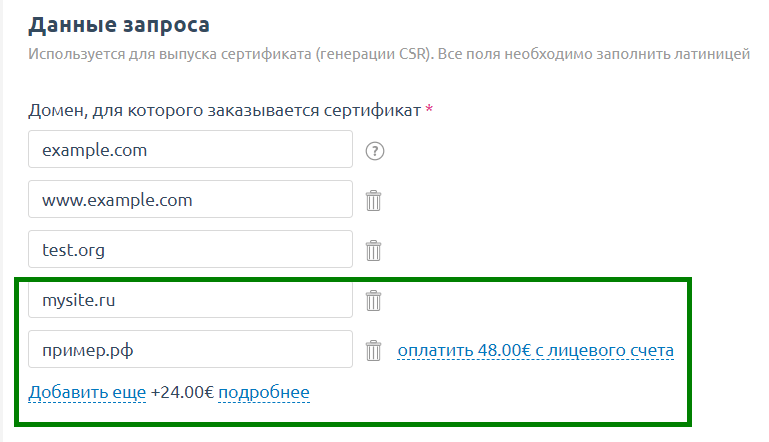Image resolution: width=769 pixels, height=442 pixels.
Task: Remove test.org using its trash icon
Action: (x=373, y=251)
